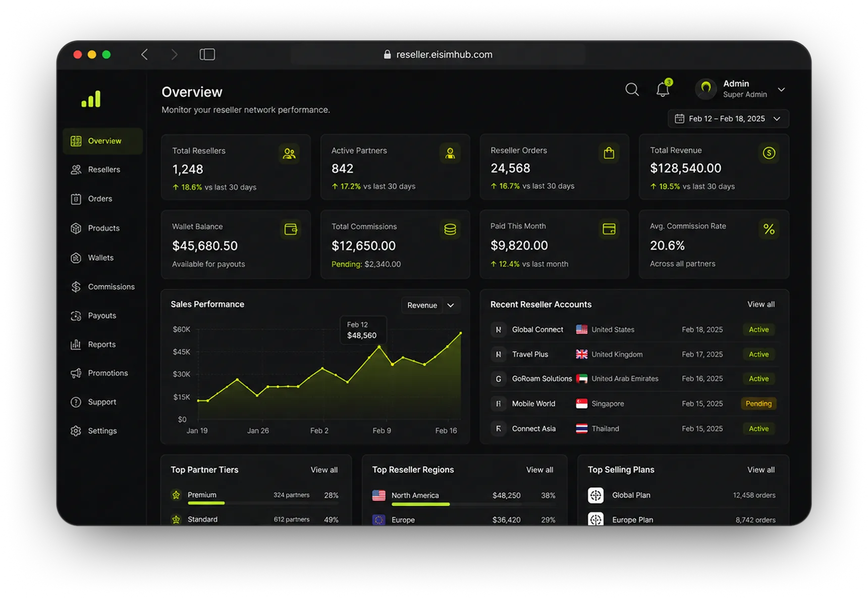Screen dimensions: 868x598
Task: Click the Singapore flag icon
Action: (581, 404)
